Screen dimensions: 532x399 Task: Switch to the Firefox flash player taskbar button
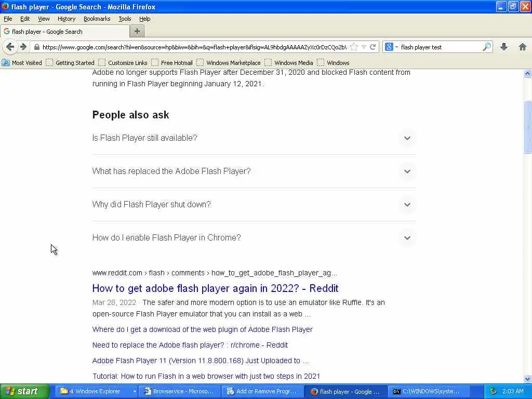point(346,391)
